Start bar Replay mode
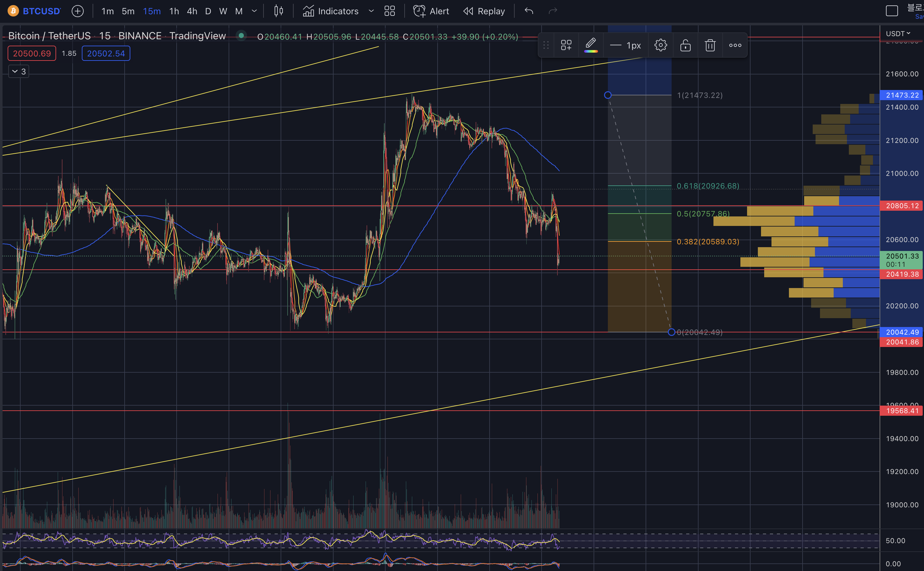924x571 pixels. pyautogui.click(x=484, y=11)
